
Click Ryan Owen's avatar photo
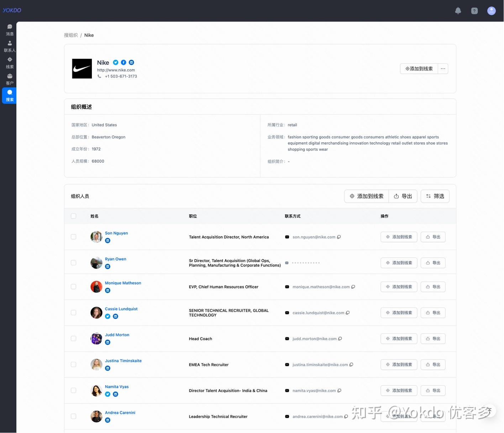tap(96, 263)
